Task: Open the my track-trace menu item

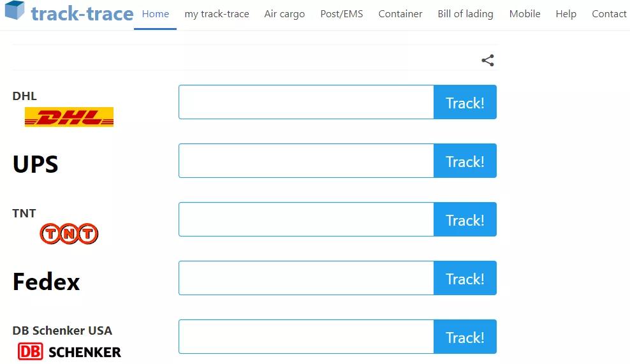Action: coord(217,14)
